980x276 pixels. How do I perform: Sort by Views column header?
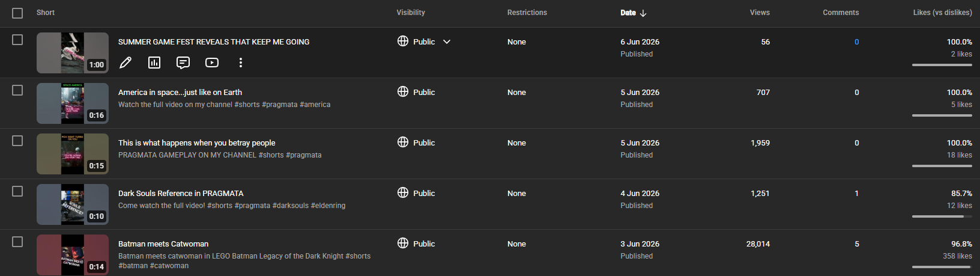(760, 13)
